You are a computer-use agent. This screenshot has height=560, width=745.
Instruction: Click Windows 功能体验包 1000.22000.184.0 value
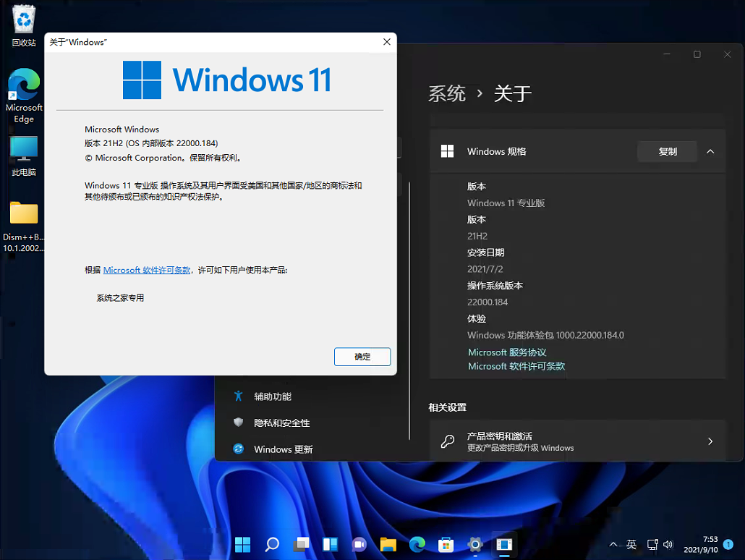pyautogui.click(x=545, y=335)
